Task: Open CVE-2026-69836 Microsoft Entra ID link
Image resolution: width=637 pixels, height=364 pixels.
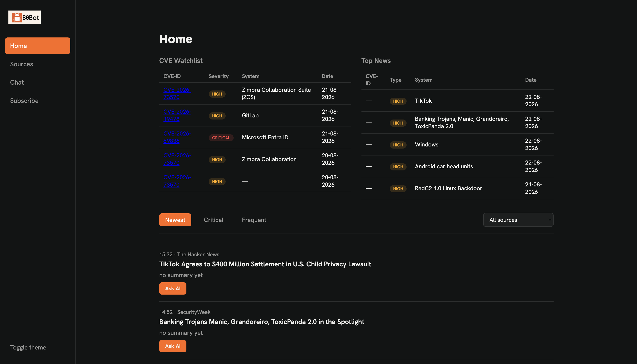Action: pos(177,137)
